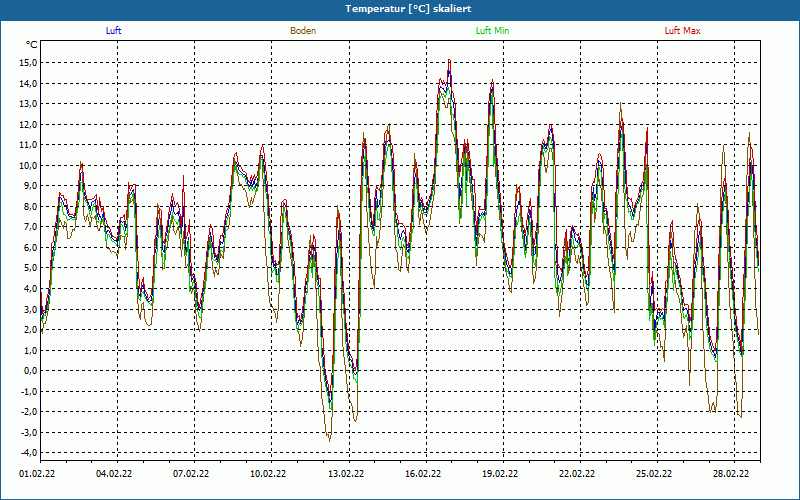Click the 2,0 y-axis label
Screen dimensions: 800x500
[31, 330]
